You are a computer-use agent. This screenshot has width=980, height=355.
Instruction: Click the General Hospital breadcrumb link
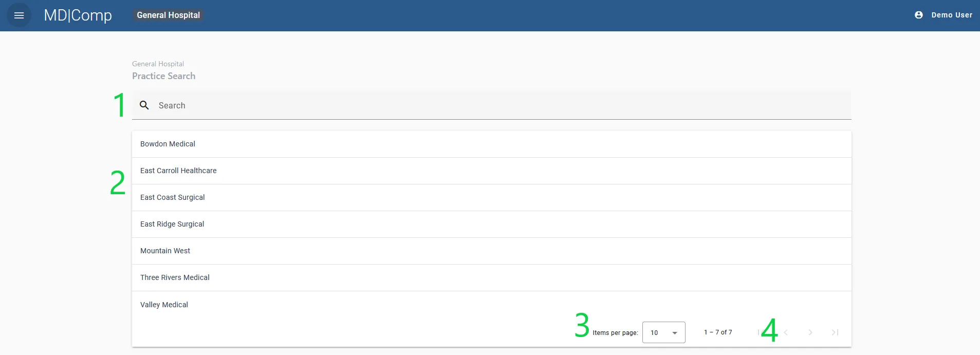pyautogui.click(x=157, y=63)
